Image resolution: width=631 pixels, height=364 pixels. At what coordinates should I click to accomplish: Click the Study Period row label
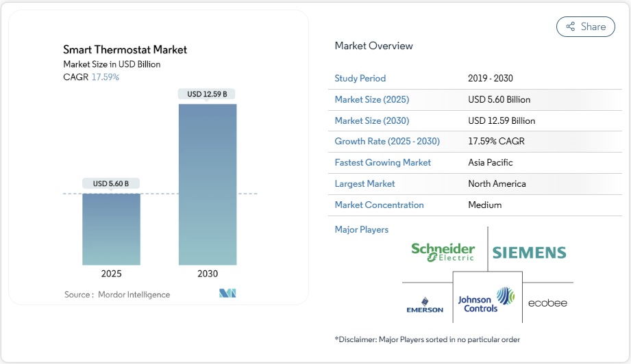click(x=360, y=78)
